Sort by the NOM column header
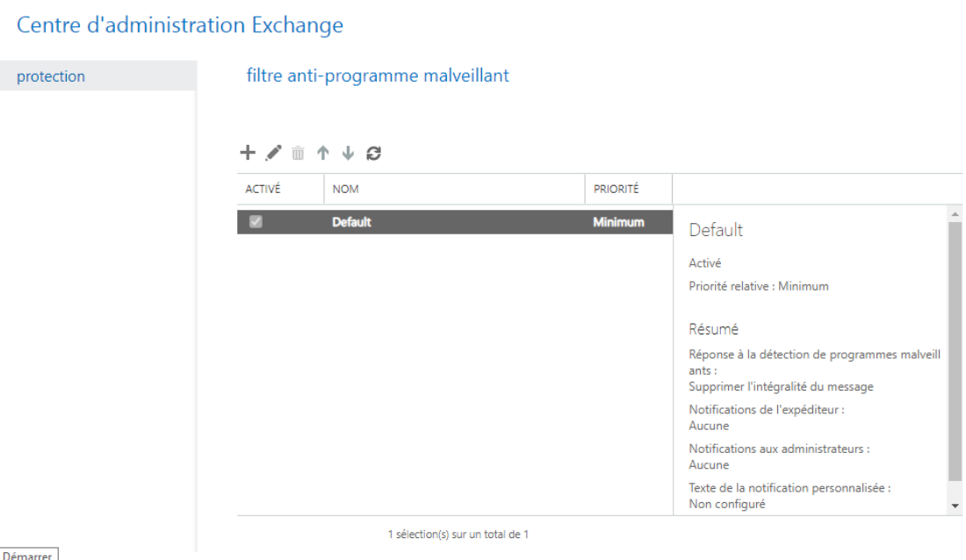The image size is (966, 560). pos(455,189)
